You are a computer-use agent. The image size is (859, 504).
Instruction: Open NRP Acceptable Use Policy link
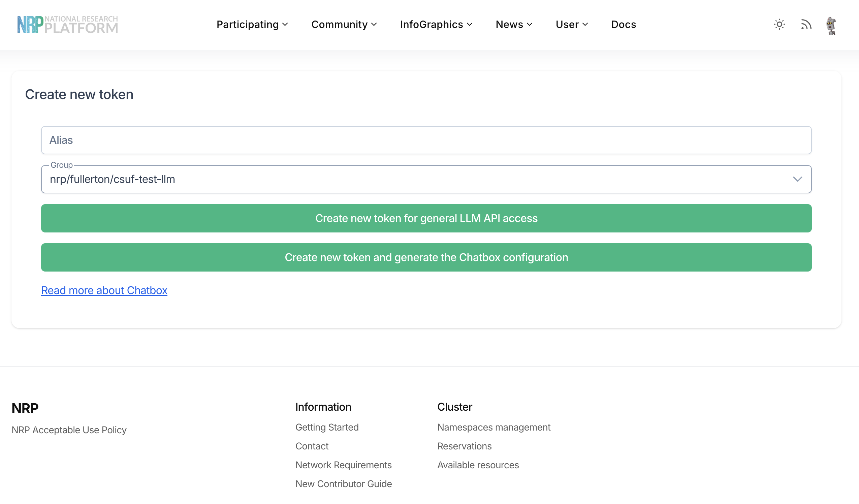[x=69, y=430]
